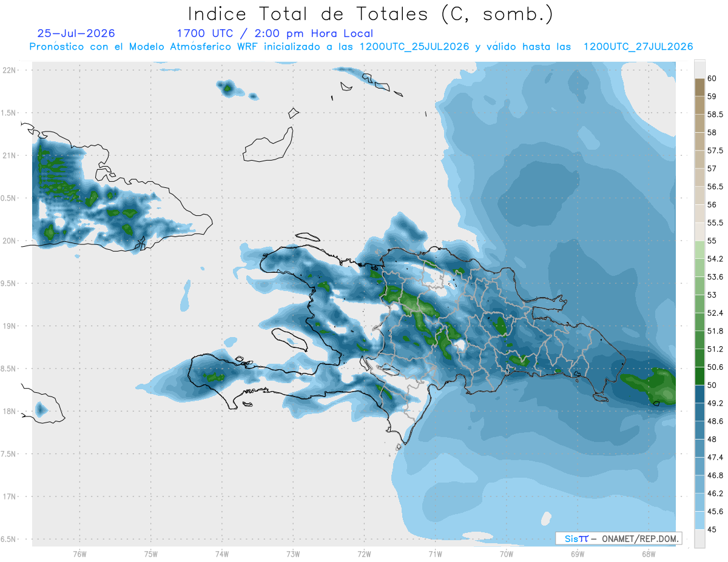Click the '75W' longitude label
728x562 pixels.
150,554
